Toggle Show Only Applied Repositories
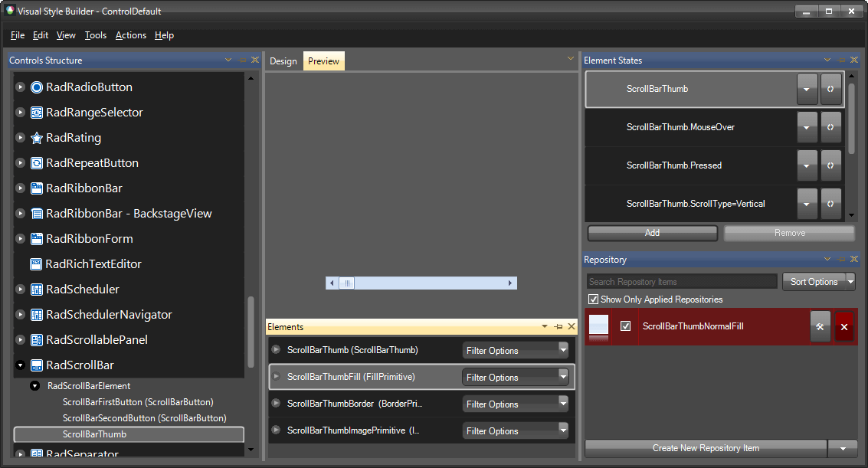Screen dimensions: 868x468 pyautogui.click(x=593, y=299)
